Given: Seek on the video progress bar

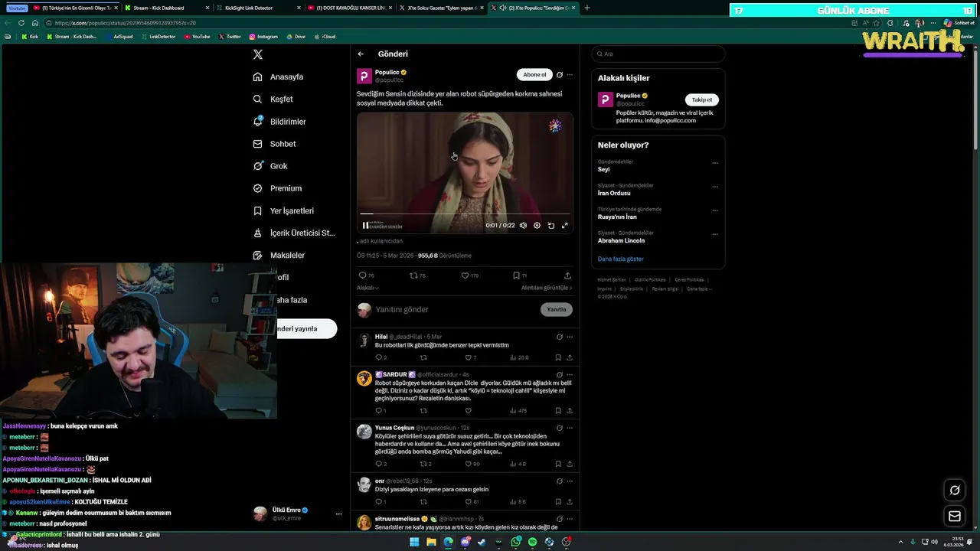Looking at the screenshot, I should tap(465, 214).
